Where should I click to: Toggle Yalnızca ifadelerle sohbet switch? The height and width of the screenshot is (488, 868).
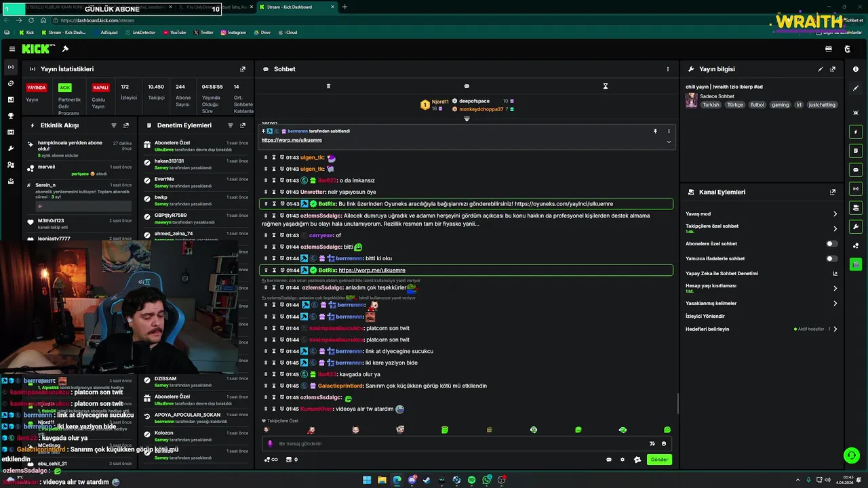tap(831, 258)
